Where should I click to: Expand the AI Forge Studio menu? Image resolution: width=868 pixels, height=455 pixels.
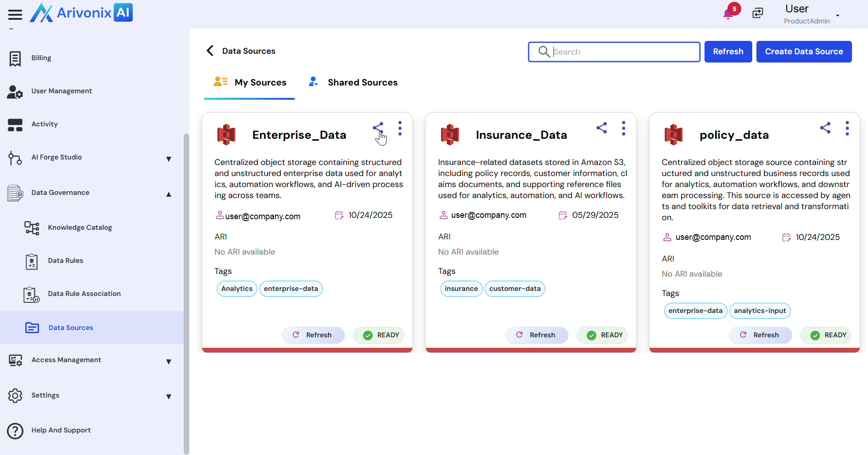coord(169,159)
